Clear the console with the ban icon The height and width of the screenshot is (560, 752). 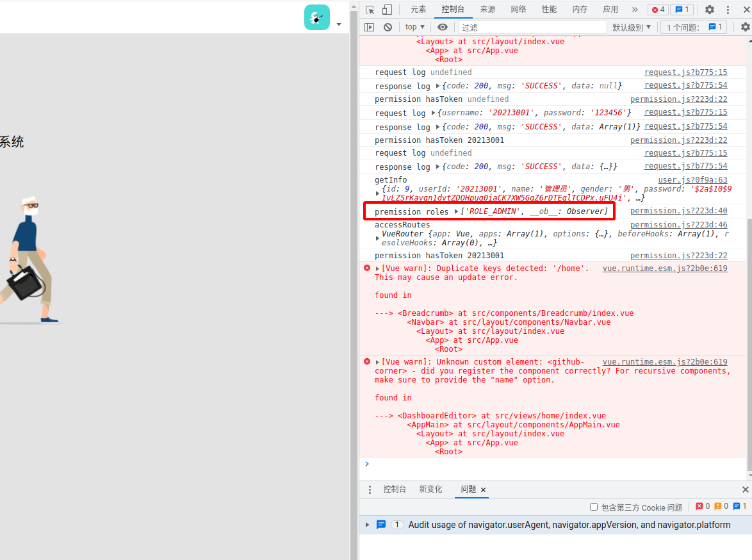click(388, 28)
